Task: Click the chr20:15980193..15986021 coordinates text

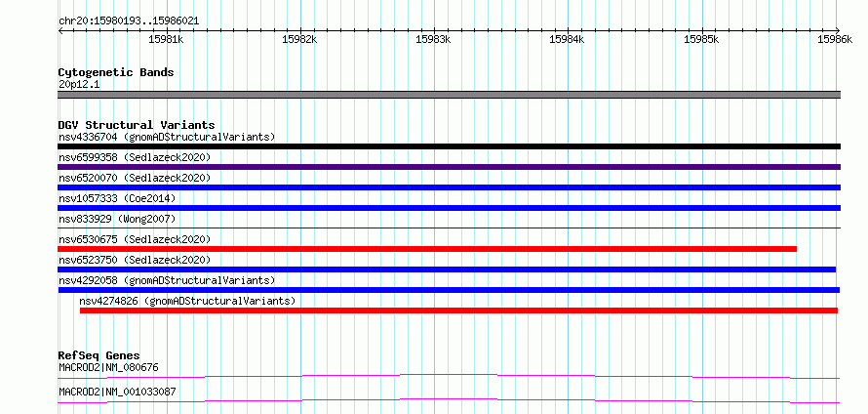Action: (129, 21)
